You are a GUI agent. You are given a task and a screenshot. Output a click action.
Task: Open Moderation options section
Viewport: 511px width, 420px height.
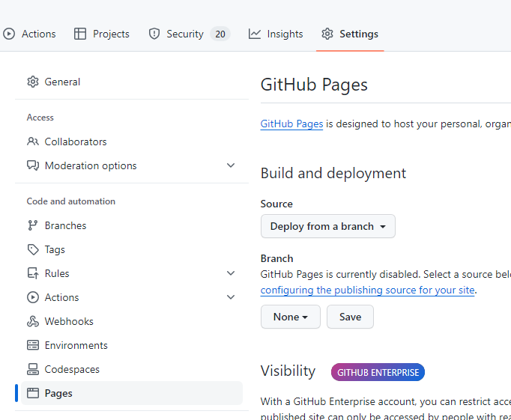coord(132,165)
